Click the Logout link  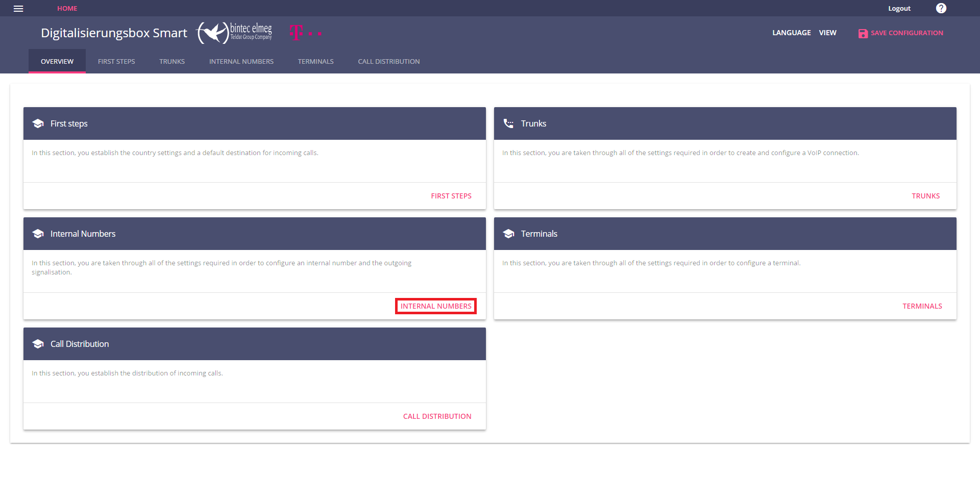[x=899, y=9]
